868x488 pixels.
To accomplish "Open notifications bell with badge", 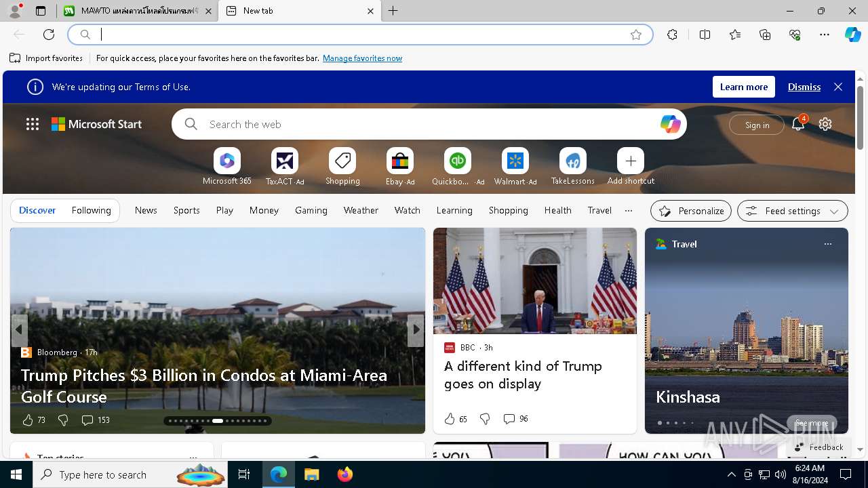I will pyautogui.click(x=798, y=123).
